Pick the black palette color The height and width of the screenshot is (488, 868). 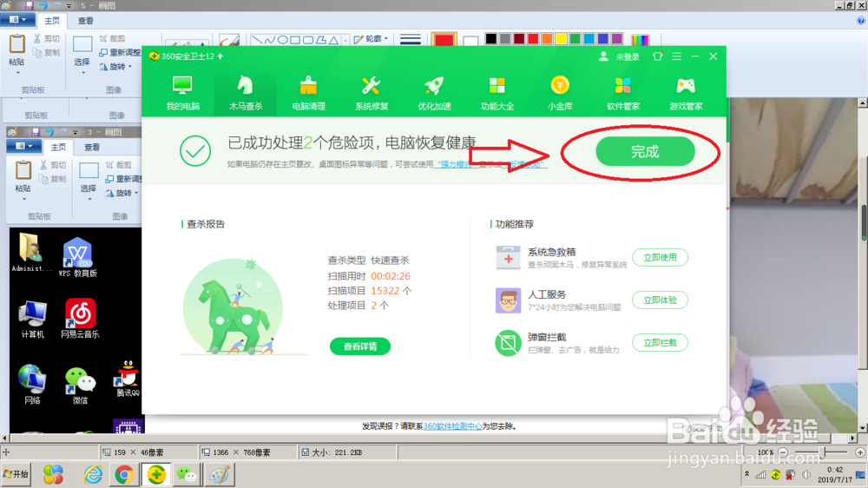491,39
